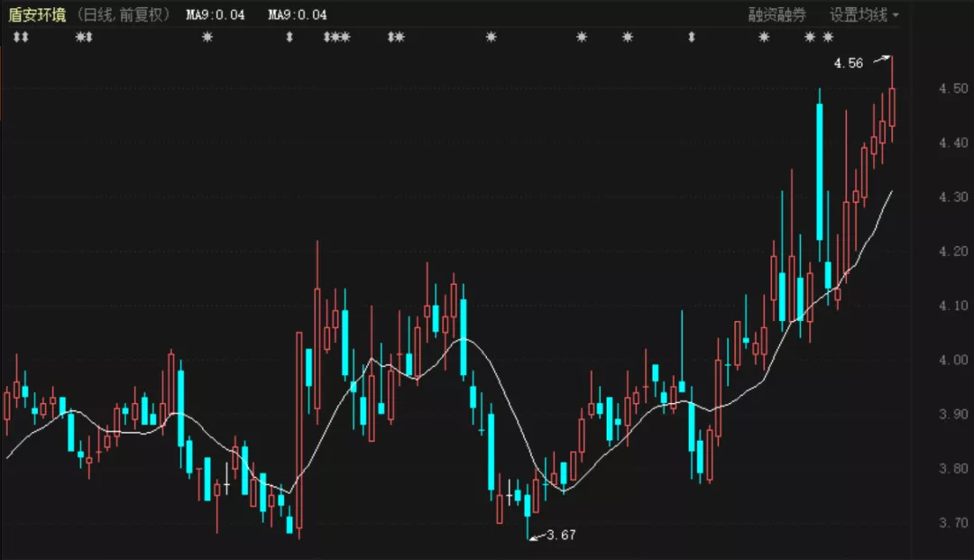The height and width of the screenshot is (560, 974).
Task: Click the 4.50 price axis label
Action: (x=953, y=88)
